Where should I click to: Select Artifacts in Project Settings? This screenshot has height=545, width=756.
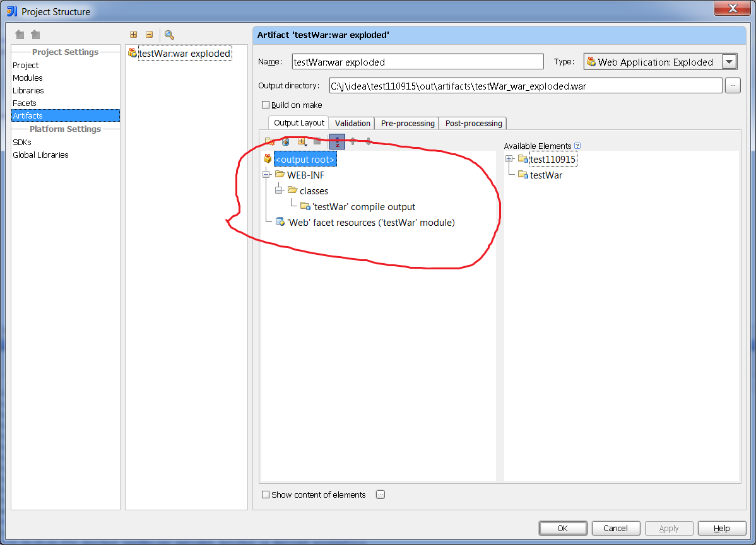(x=66, y=115)
